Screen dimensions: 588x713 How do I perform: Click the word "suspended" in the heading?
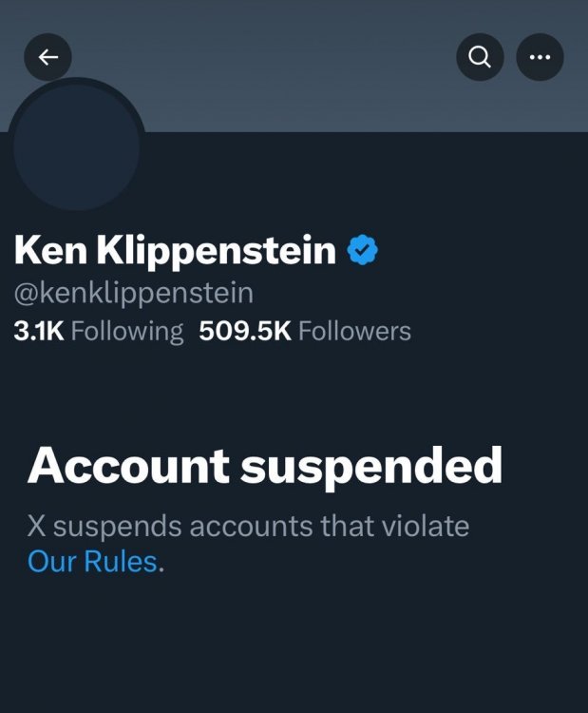pyautogui.click(x=371, y=466)
